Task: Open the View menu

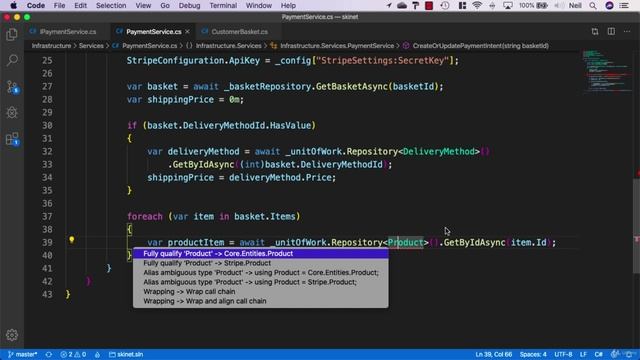Action: (x=143, y=5)
